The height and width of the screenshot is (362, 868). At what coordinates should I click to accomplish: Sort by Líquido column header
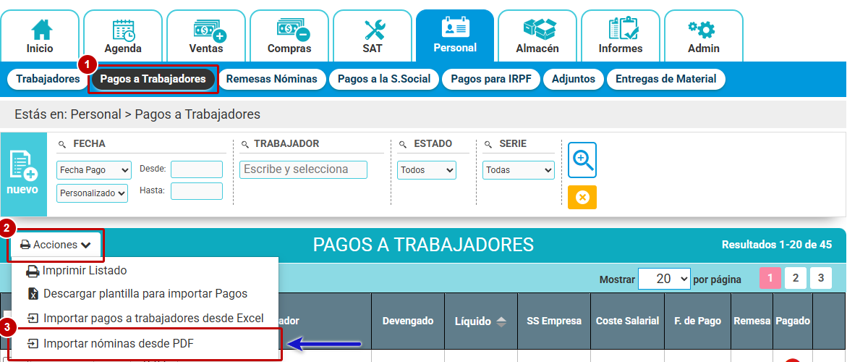(x=481, y=321)
